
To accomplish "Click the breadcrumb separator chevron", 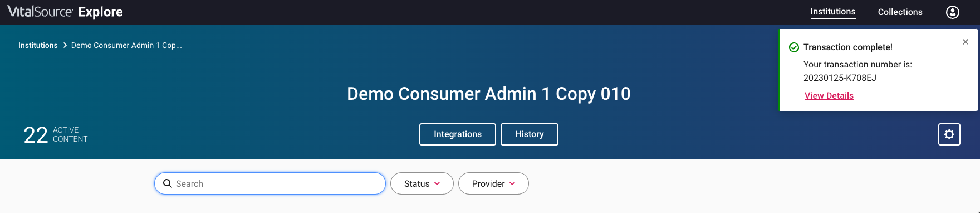I will [x=65, y=45].
